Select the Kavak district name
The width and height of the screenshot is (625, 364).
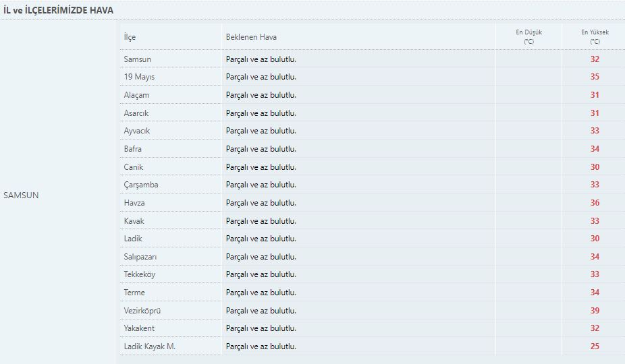[x=134, y=221]
